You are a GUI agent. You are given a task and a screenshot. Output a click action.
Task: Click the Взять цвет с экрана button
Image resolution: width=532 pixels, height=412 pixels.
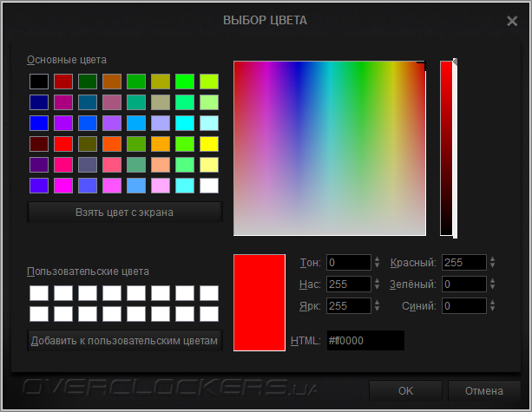click(124, 213)
